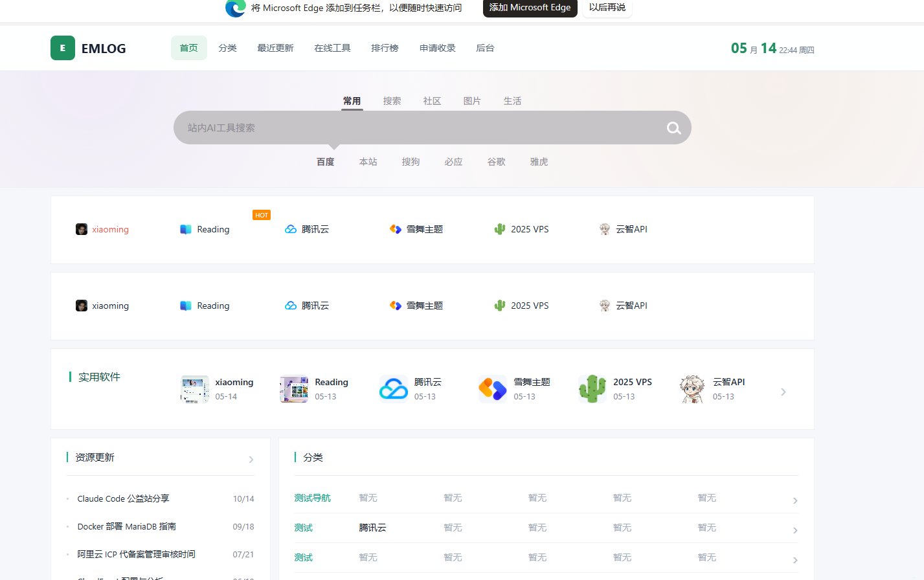
Task: Select the 搜索 search tab
Action: [392, 101]
